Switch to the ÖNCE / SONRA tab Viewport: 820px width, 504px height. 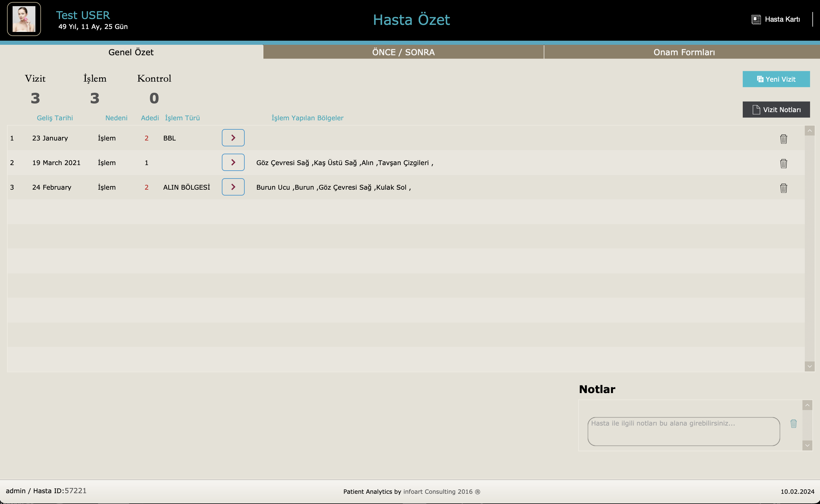tap(404, 52)
